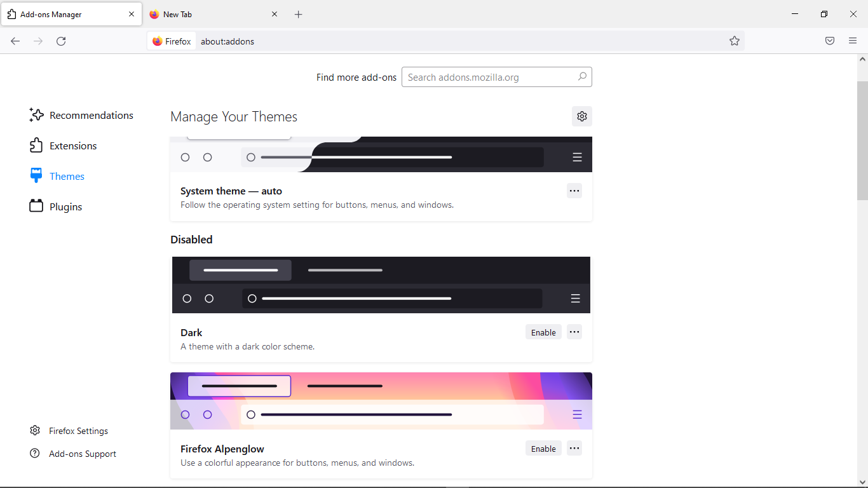Click the System theme preview image
The image size is (868, 488).
[381, 154]
